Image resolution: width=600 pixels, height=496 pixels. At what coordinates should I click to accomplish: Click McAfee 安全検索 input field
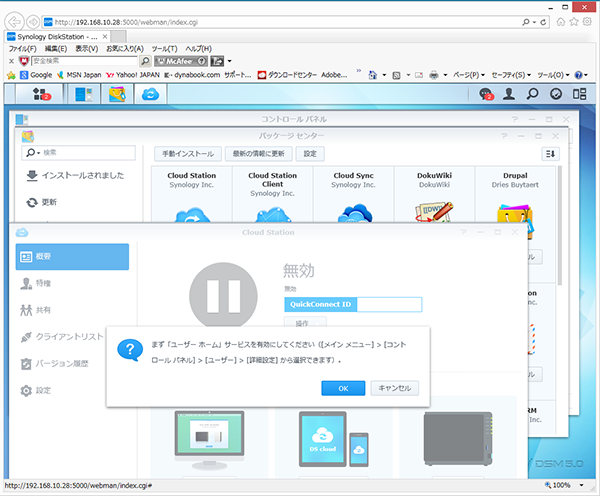coord(84,61)
